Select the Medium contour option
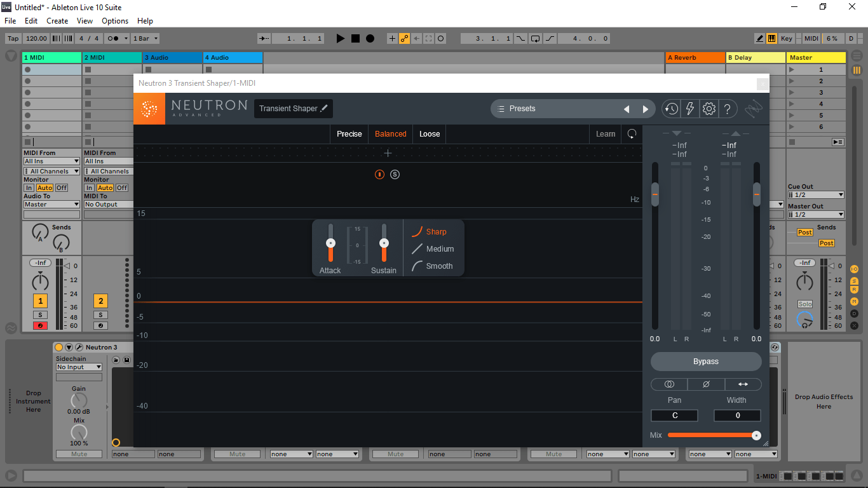 433,249
